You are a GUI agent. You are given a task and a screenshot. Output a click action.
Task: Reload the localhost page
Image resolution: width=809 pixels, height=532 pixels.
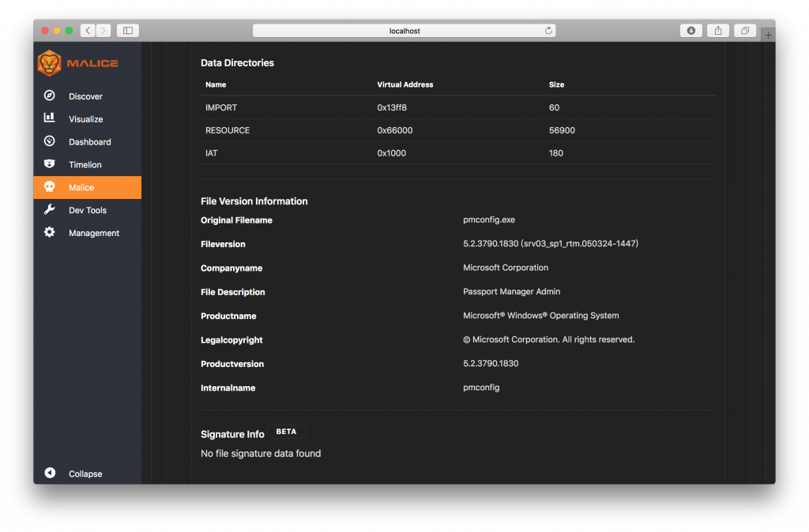click(548, 31)
